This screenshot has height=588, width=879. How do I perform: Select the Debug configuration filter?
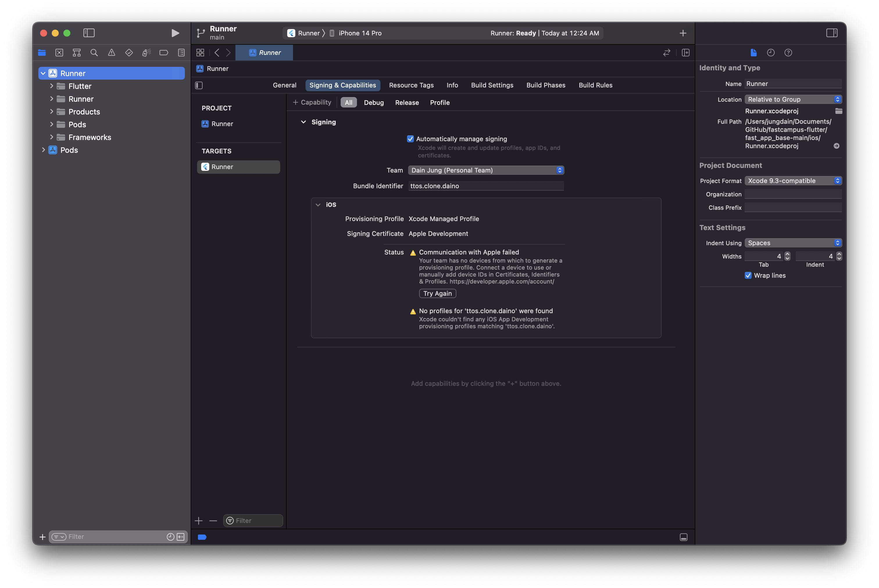[374, 102]
